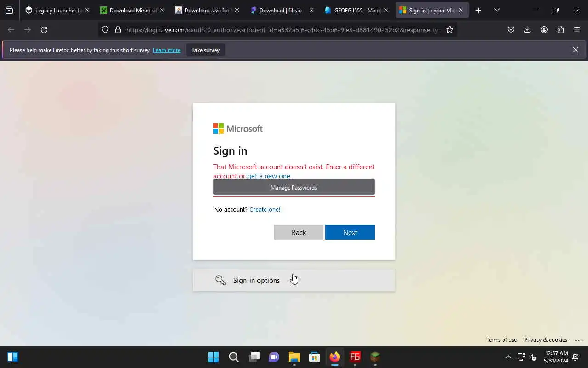
Task: Expand the list all tabs dropdown
Action: tap(497, 10)
